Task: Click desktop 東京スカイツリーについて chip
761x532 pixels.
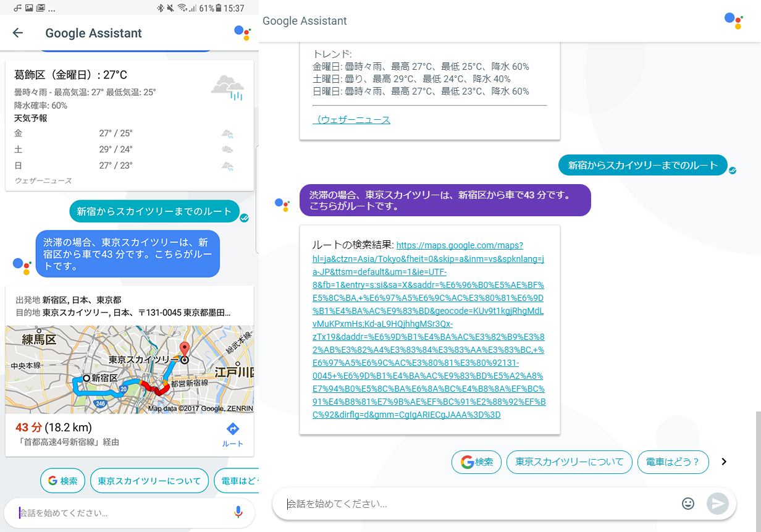Action: coord(570,462)
